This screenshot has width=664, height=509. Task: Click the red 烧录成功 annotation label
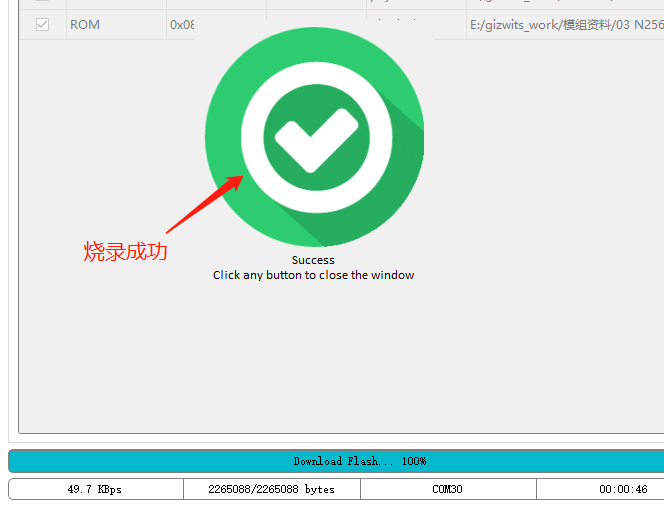point(125,251)
